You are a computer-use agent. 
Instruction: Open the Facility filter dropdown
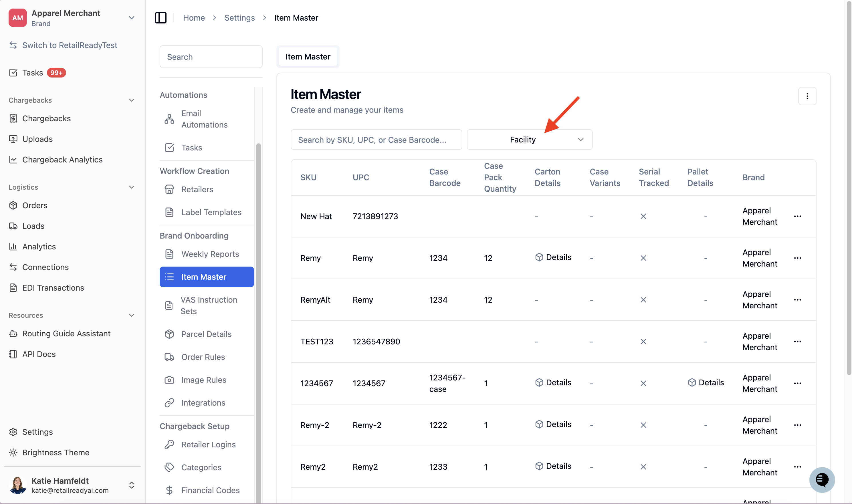530,140
